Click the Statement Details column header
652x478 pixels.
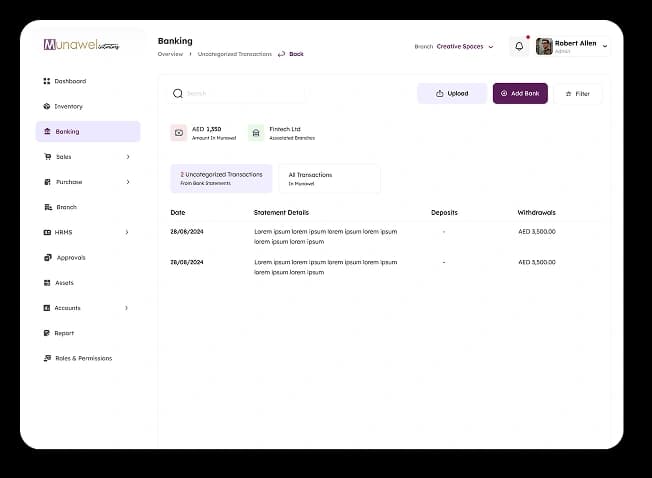pos(282,212)
